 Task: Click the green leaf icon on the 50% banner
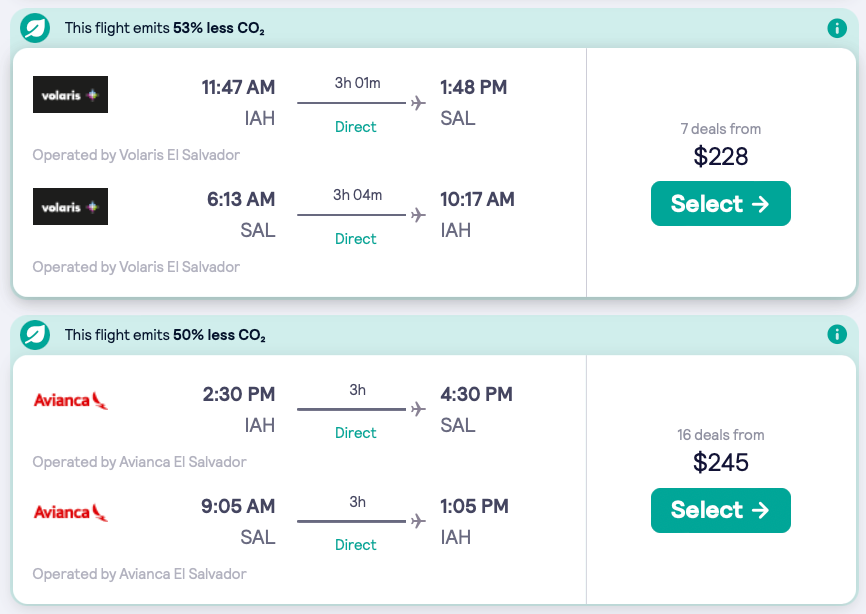point(35,335)
